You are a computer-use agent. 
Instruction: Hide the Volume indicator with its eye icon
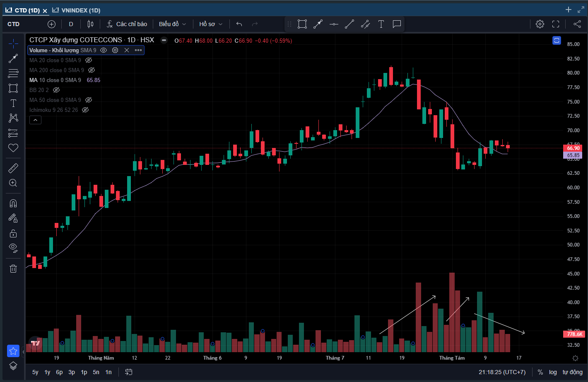pos(104,50)
